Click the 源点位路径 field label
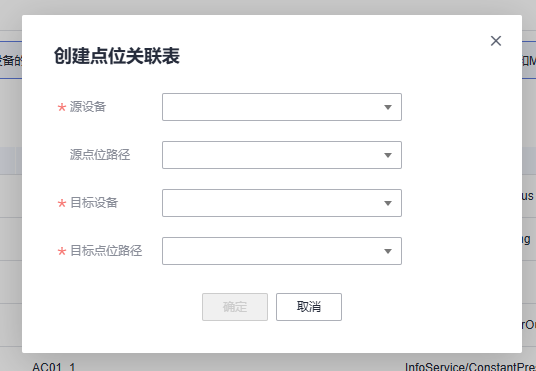536x371 pixels. (100, 155)
